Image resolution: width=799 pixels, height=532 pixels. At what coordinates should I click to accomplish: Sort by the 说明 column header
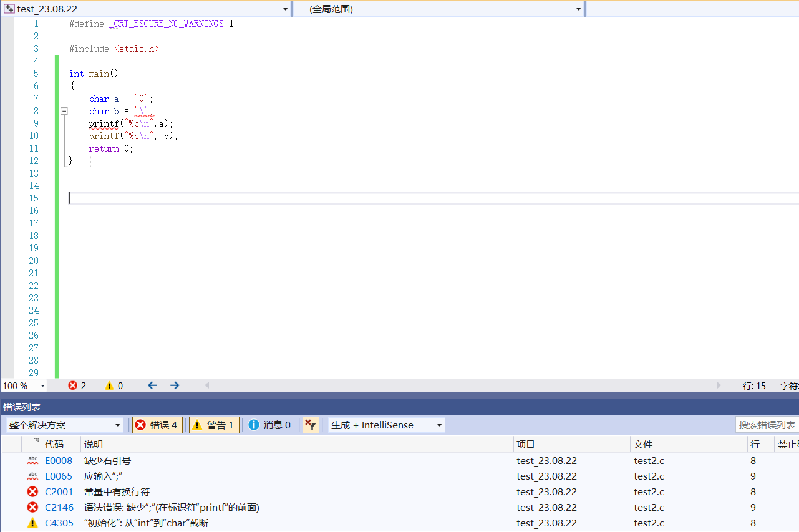(x=297, y=444)
